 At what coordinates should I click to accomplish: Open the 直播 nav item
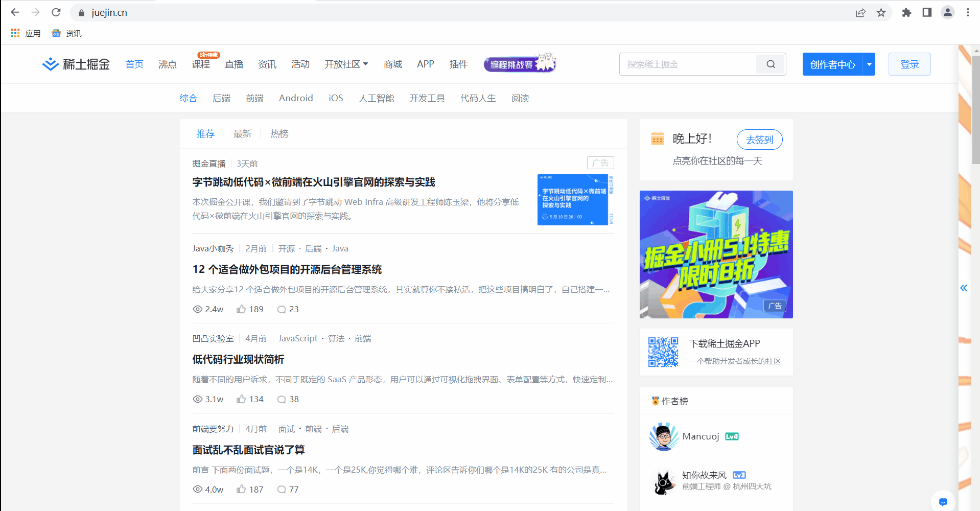click(x=234, y=64)
